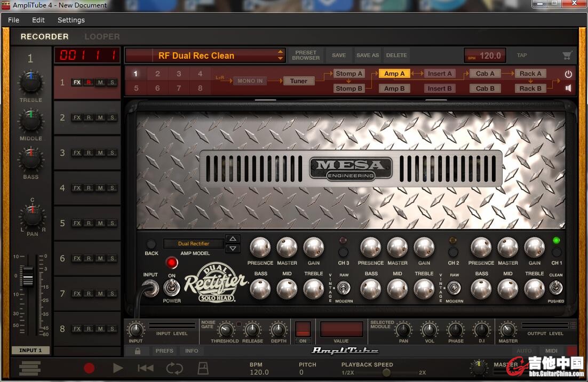This screenshot has width=588, height=382.
Task: Click the DELETE preset button
Action: coord(396,55)
